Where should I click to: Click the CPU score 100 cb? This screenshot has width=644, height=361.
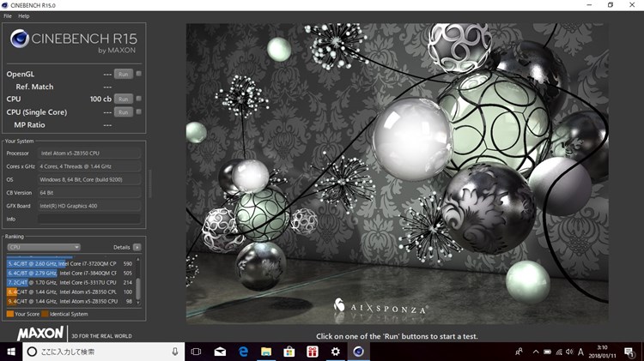coord(100,99)
